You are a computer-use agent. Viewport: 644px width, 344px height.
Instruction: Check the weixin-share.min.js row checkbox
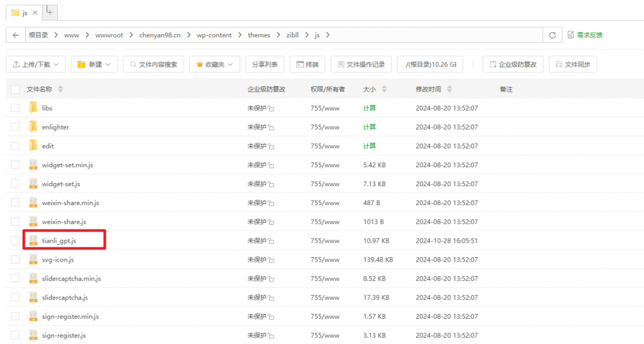coord(15,203)
